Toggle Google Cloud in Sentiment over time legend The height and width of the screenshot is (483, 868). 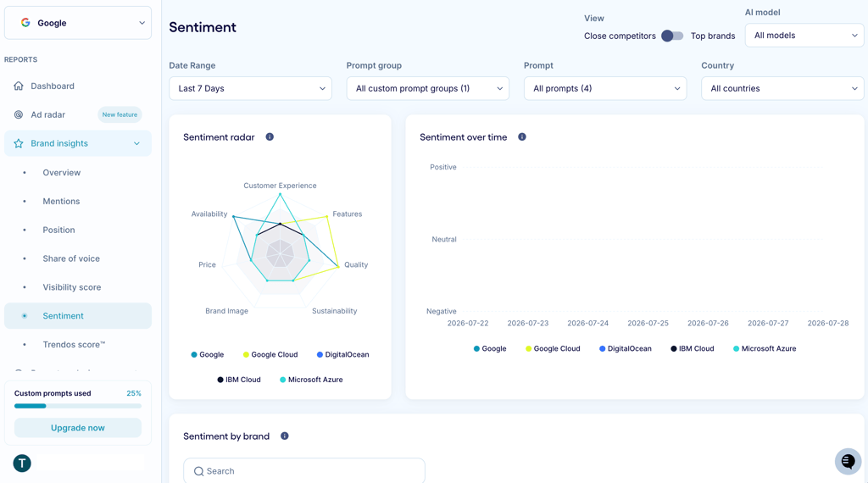click(553, 348)
